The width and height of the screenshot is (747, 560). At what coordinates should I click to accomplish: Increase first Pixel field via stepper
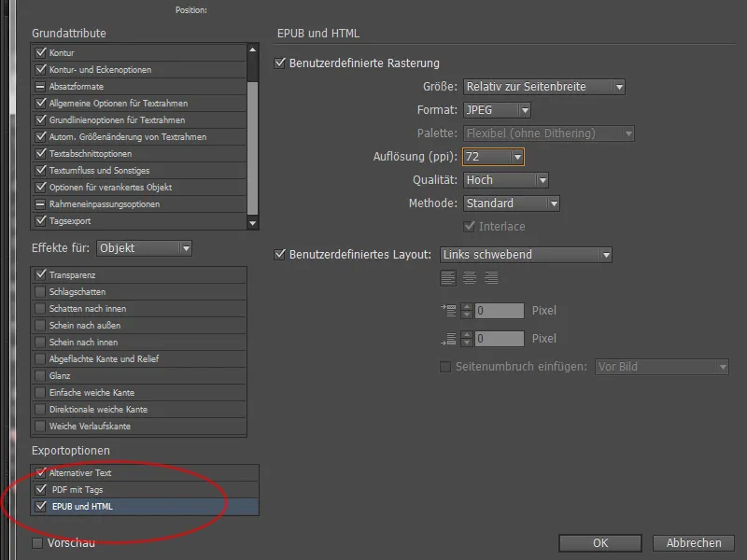click(x=467, y=307)
